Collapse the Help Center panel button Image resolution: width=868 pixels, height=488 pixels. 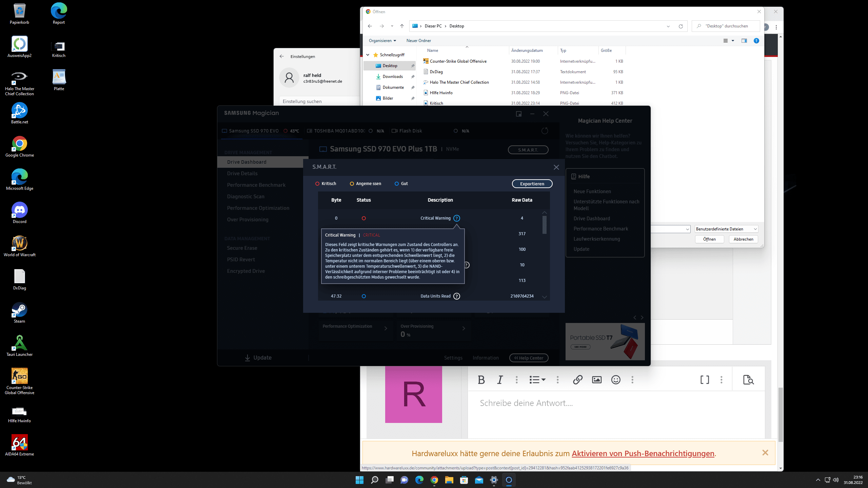tap(529, 358)
